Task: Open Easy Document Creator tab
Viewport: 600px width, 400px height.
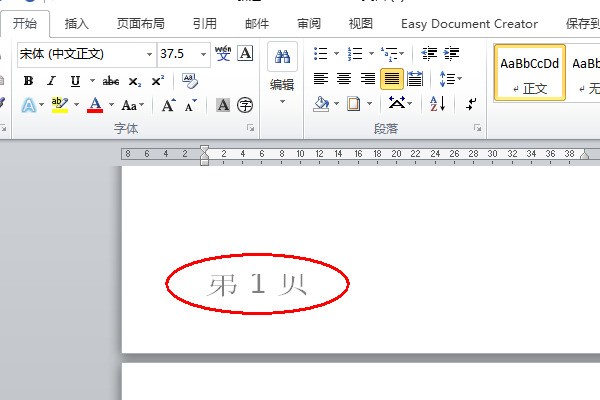Action: pyautogui.click(x=469, y=24)
